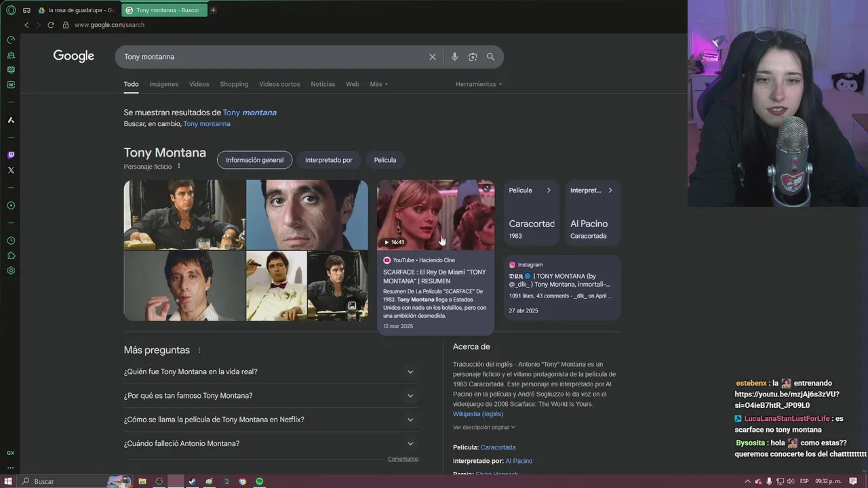Open GX Control speedometer in sidebar
868x488 pixels.
(x=11, y=40)
